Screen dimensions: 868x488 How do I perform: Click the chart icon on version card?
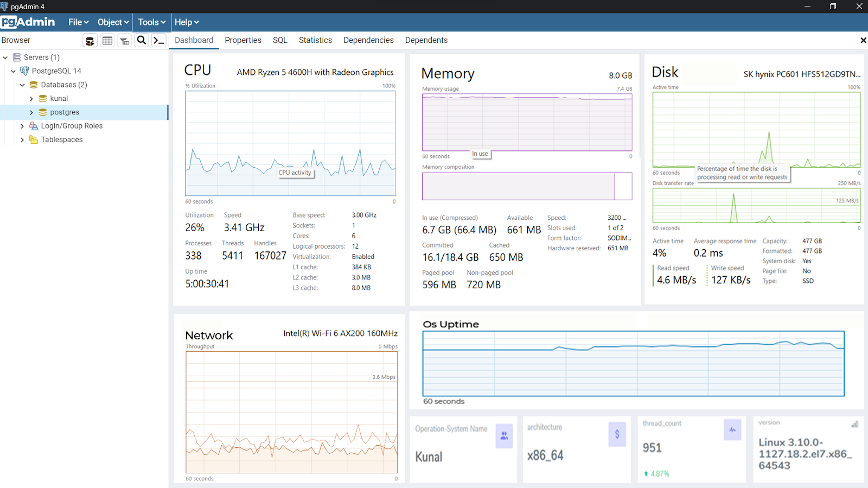point(854,424)
